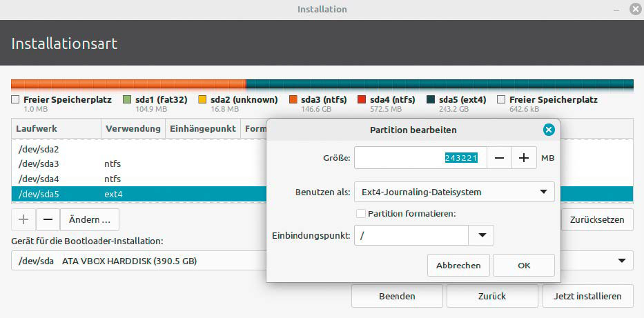Viewport: 644px width, 318px height.
Task: Click the Zurücksetzen button
Action: pyautogui.click(x=597, y=219)
